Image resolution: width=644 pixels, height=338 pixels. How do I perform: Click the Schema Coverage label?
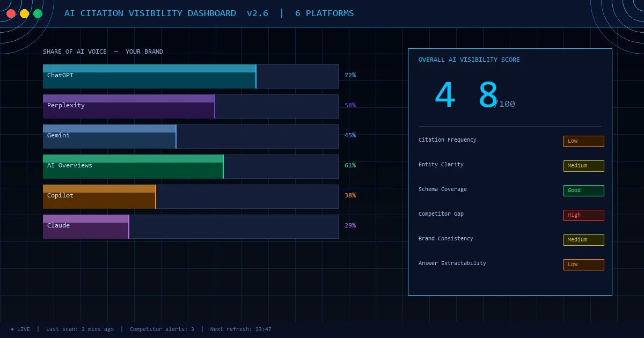(442, 189)
